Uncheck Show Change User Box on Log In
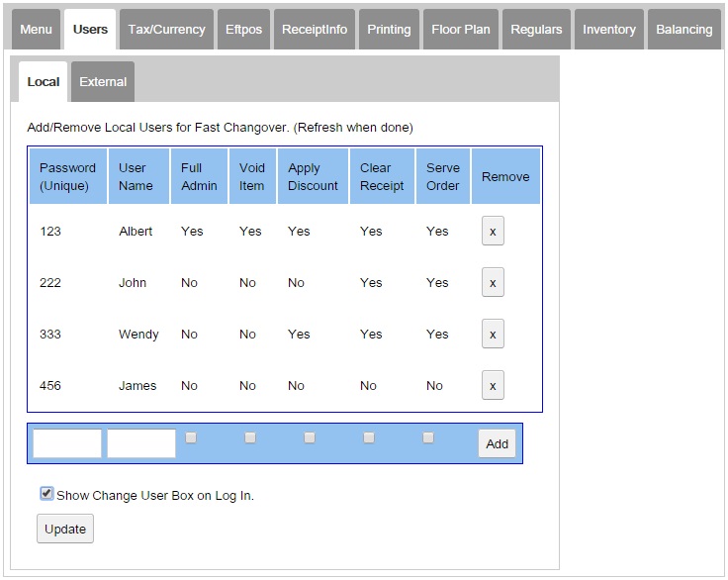728x580 pixels. pyautogui.click(x=46, y=494)
